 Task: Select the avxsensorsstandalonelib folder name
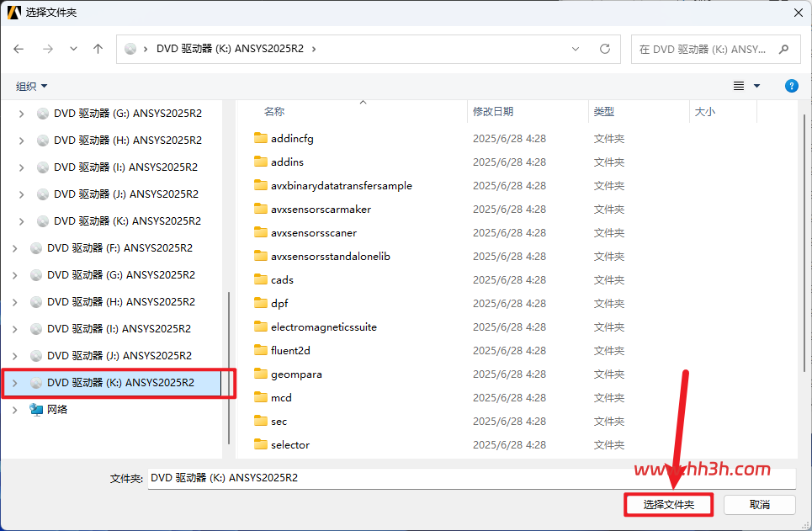pyautogui.click(x=331, y=256)
